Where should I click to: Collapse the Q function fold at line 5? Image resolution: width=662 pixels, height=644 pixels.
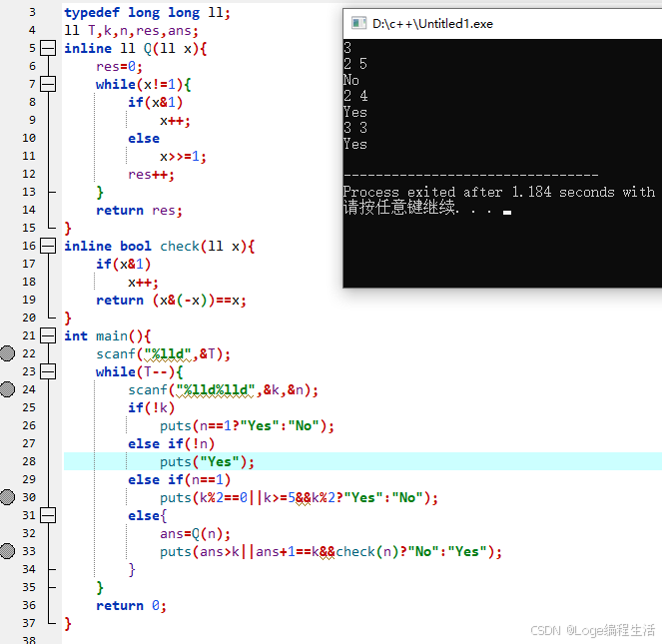point(48,48)
